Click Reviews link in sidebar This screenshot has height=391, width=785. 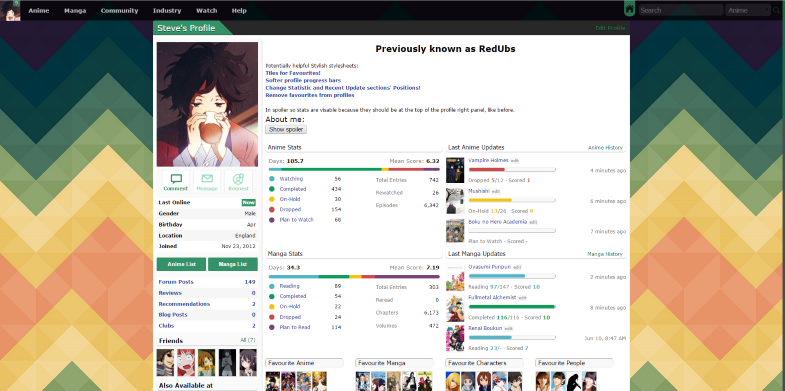click(170, 293)
